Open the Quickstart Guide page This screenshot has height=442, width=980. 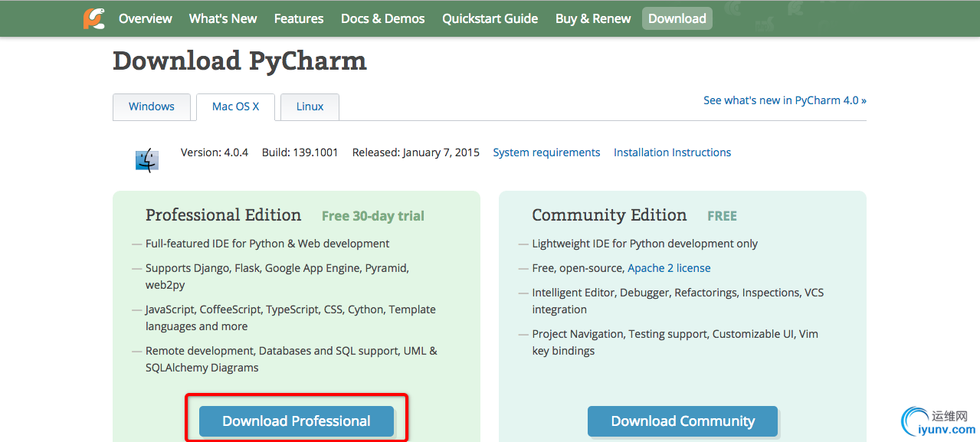tap(490, 18)
